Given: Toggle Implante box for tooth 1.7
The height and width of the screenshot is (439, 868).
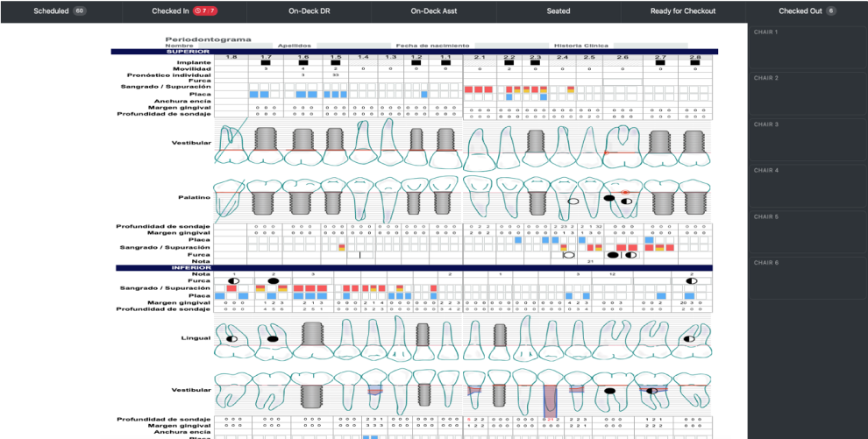Looking at the screenshot, I should 266,63.
